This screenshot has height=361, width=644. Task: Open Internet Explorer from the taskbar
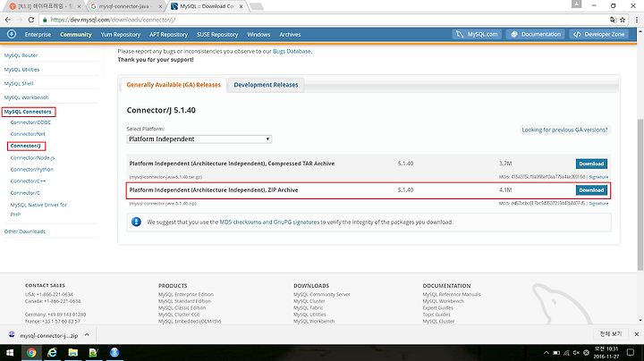click(x=52, y=352)
